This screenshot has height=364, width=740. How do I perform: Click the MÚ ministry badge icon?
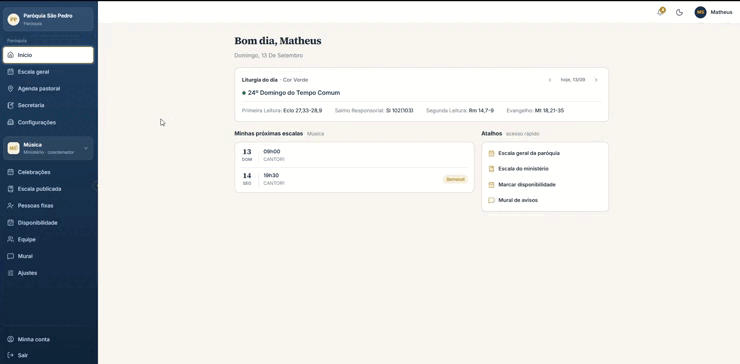[x=13, y=148]
